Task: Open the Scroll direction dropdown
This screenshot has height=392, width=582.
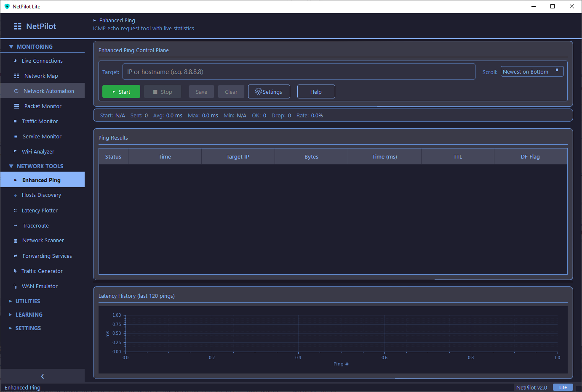Action: 532,71
